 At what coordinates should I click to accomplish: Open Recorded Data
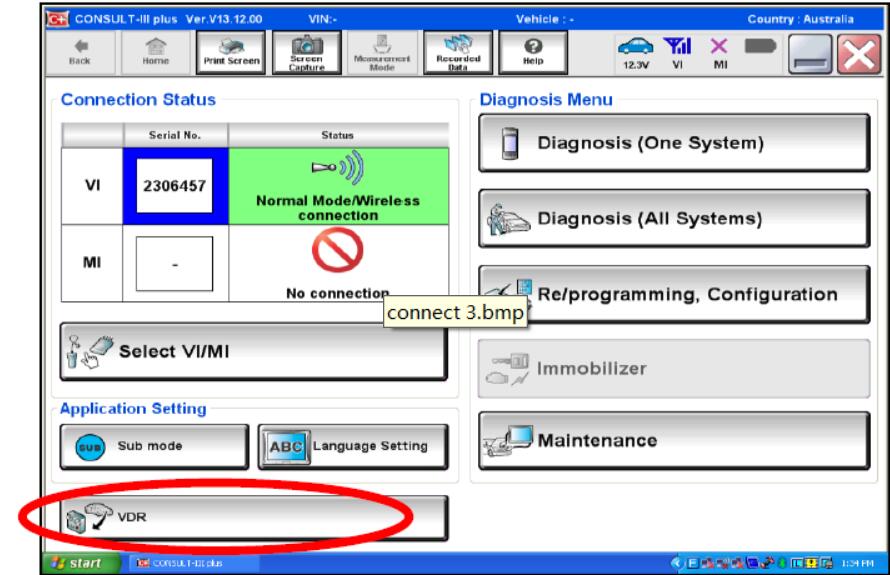click(x=457, y=53)
